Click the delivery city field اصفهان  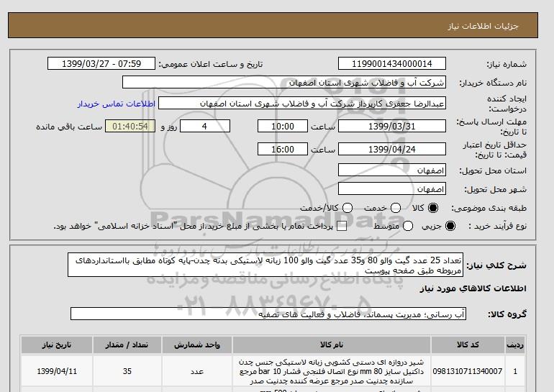click(392, 189)
